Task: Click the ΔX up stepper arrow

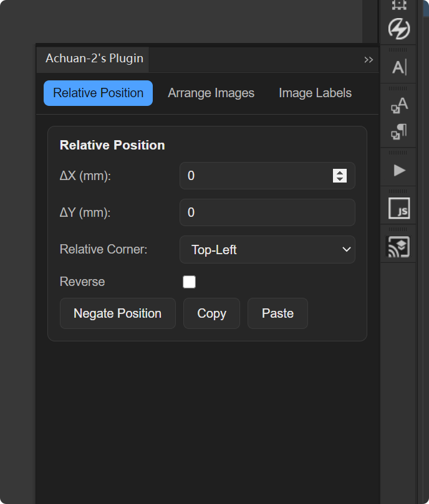Action: (340, 173)
